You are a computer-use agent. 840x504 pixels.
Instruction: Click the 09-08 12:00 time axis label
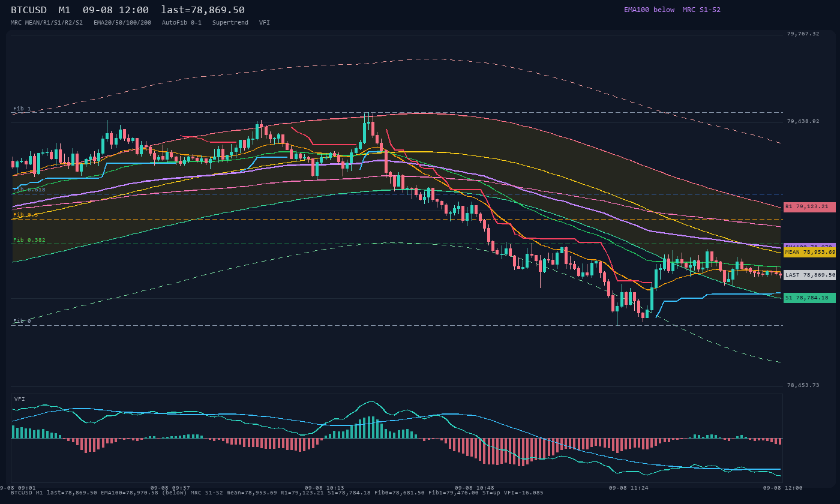(783, 488)
